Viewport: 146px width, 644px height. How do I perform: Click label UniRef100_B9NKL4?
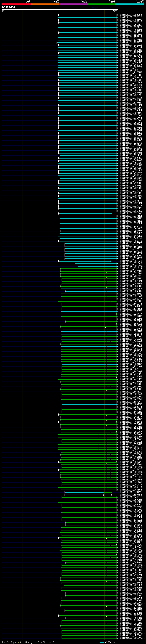131,110
